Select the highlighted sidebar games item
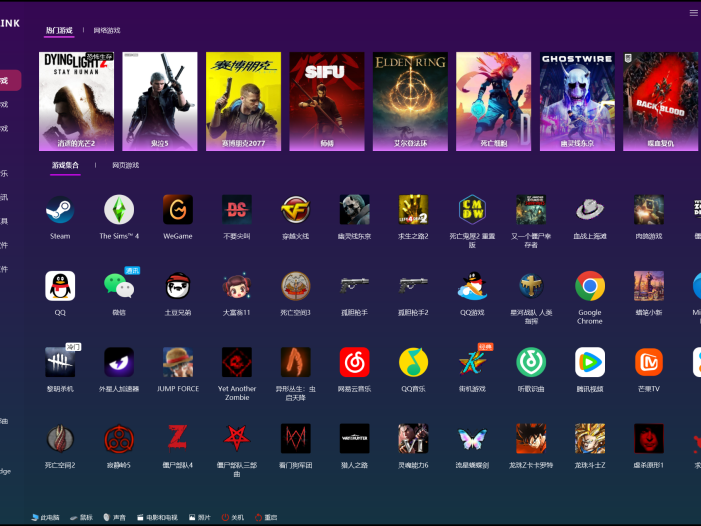 [x=10, y=80]
